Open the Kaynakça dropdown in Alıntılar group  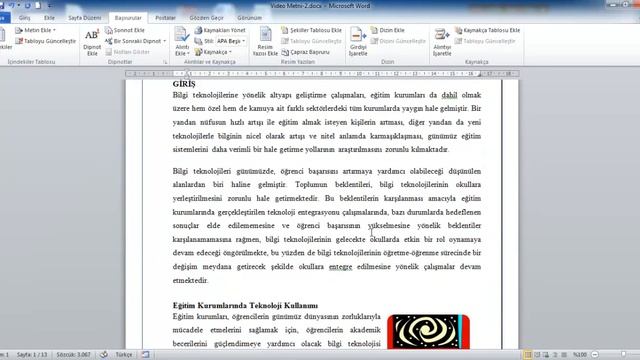(x=213, y=52)
